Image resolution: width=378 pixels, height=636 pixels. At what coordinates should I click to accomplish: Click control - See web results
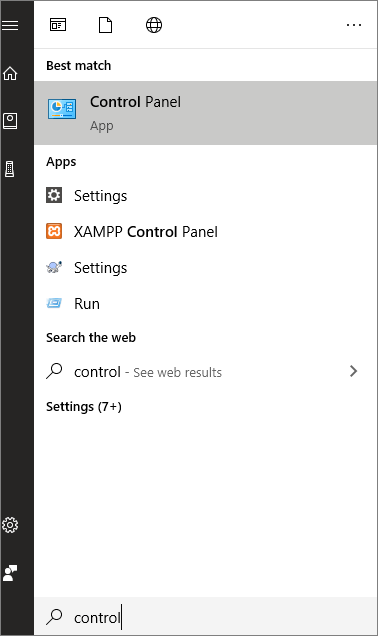(x=148, y=372)
